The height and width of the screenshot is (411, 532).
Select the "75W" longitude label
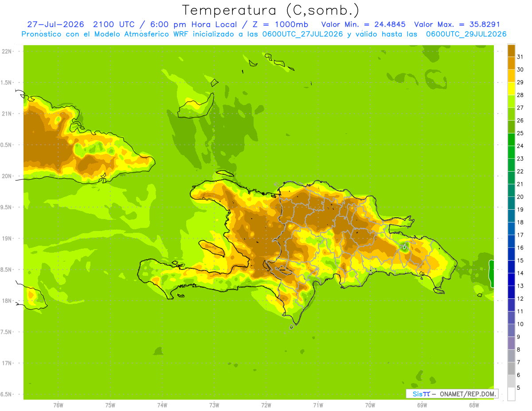tap(110, 405)
